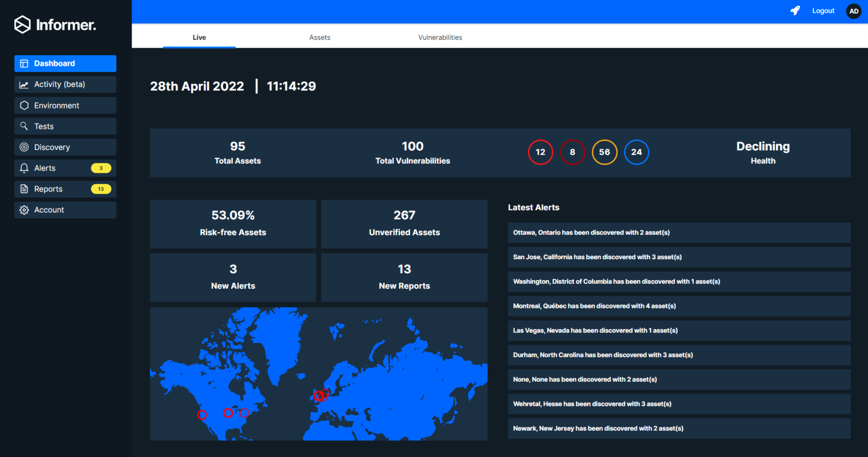Open the Ottawa, Ontario alert

pos(679,233)
